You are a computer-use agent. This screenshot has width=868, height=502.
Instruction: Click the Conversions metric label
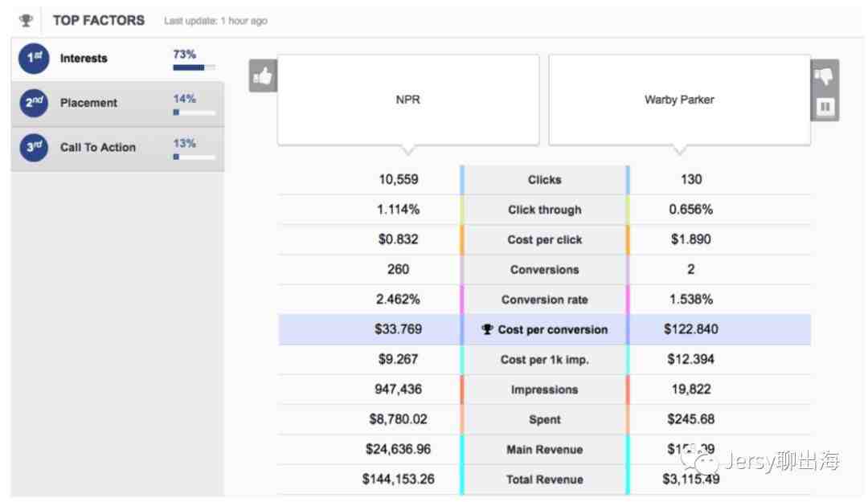click(545, 270)
